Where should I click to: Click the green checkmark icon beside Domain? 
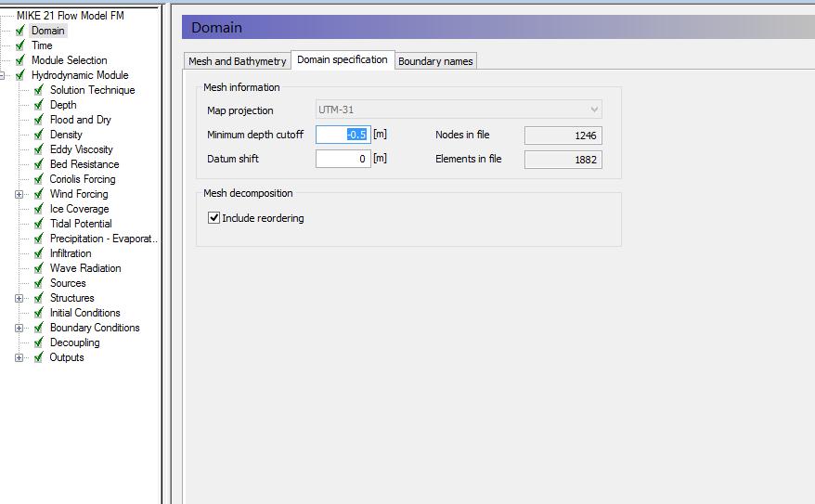[x=20, y=31]
